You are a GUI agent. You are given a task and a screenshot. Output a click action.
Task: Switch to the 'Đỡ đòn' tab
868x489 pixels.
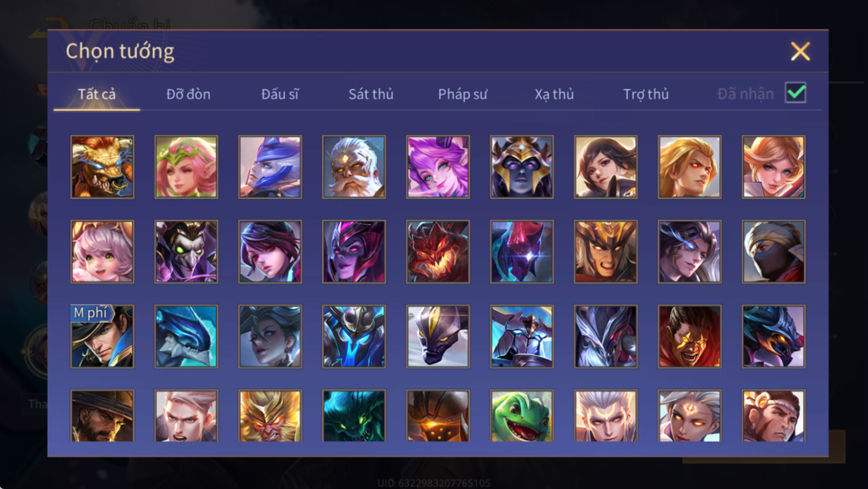click(x=188, y=94)
